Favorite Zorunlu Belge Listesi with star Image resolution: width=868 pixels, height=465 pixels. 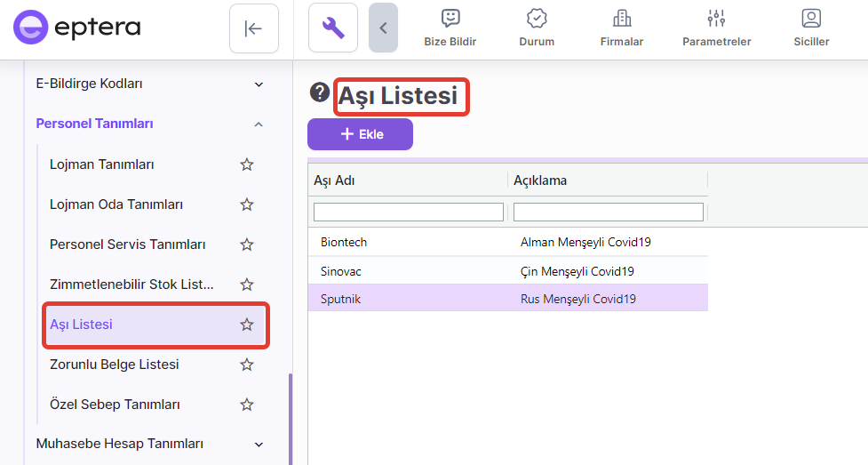[x=247, y=365]
